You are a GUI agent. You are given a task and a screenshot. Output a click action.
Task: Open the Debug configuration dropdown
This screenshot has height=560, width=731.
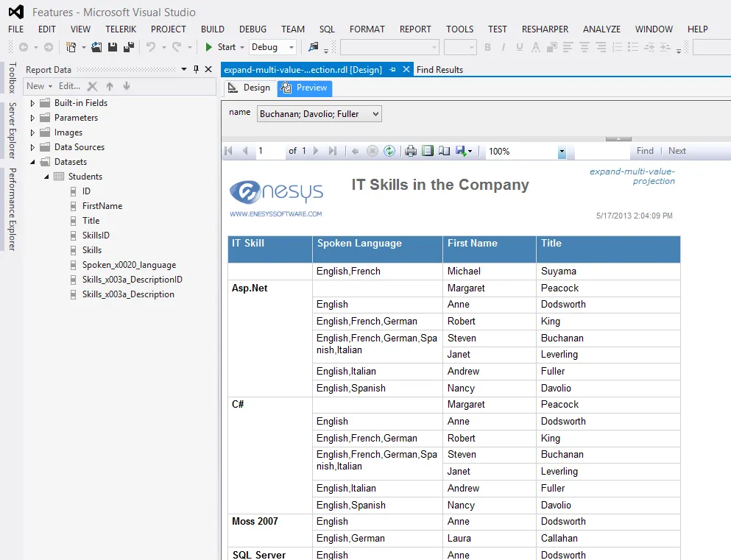[292, 47]
